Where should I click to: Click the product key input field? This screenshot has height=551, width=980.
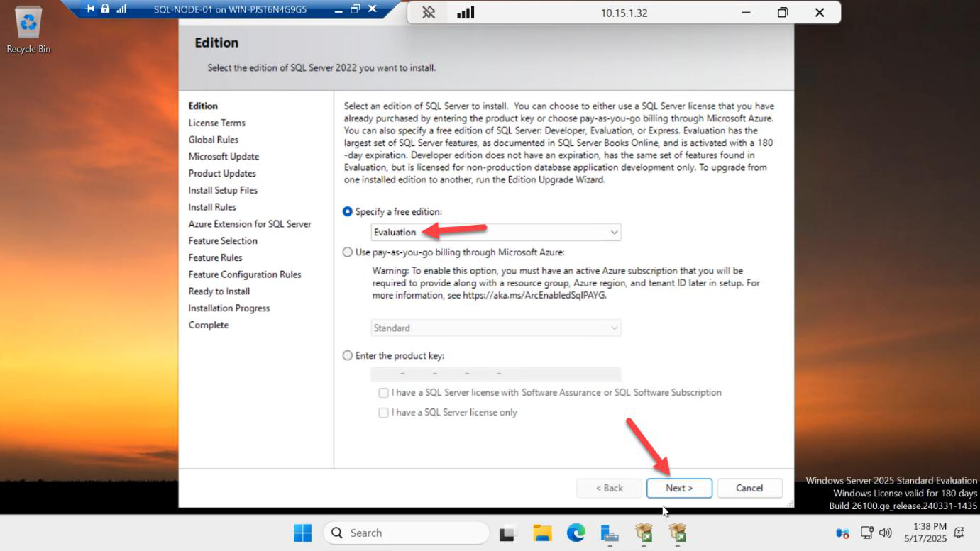tap(496, 374)
